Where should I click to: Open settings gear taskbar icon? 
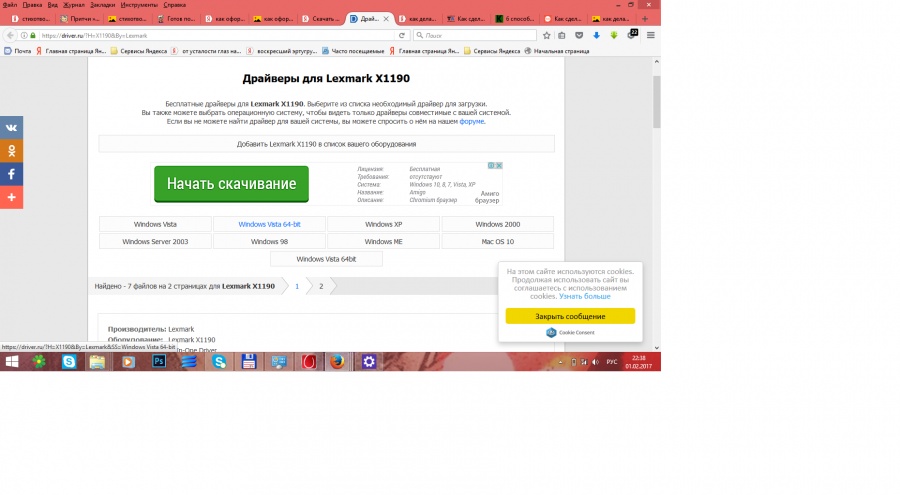368,362
